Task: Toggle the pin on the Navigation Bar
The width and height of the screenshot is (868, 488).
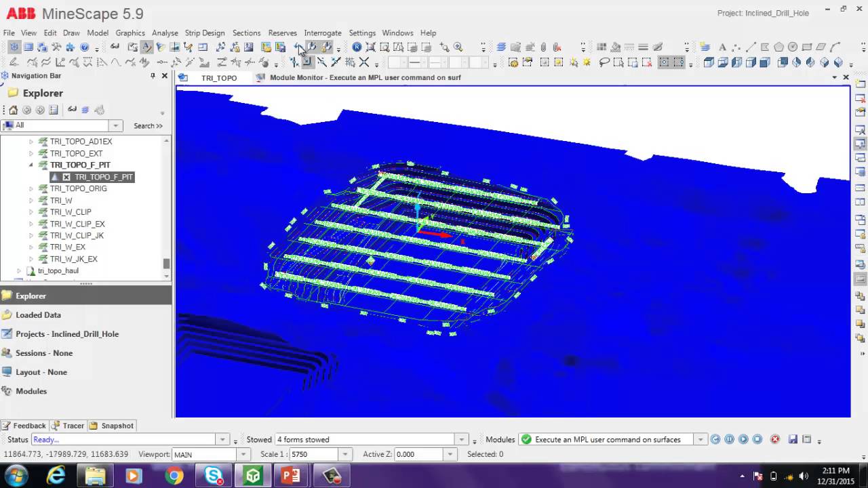Action: [x=153, y=76]
